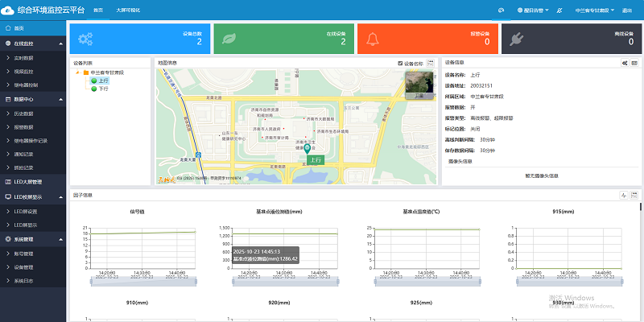The height and width of the screenshot is (322, 644).
Task: Click the orange alarm bell icon card
Action: [373, 39]
